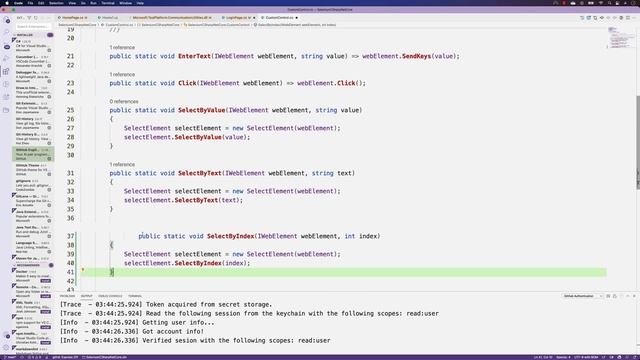Click cursor position indicator in status bar
This screenshot has width=640, height=360.
[x=543, y=357]
